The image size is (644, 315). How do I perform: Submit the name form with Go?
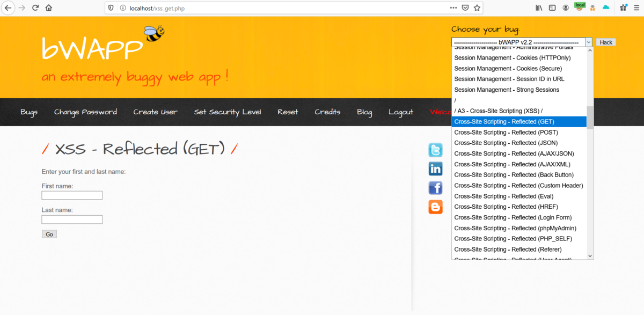[x=49, y=234]
